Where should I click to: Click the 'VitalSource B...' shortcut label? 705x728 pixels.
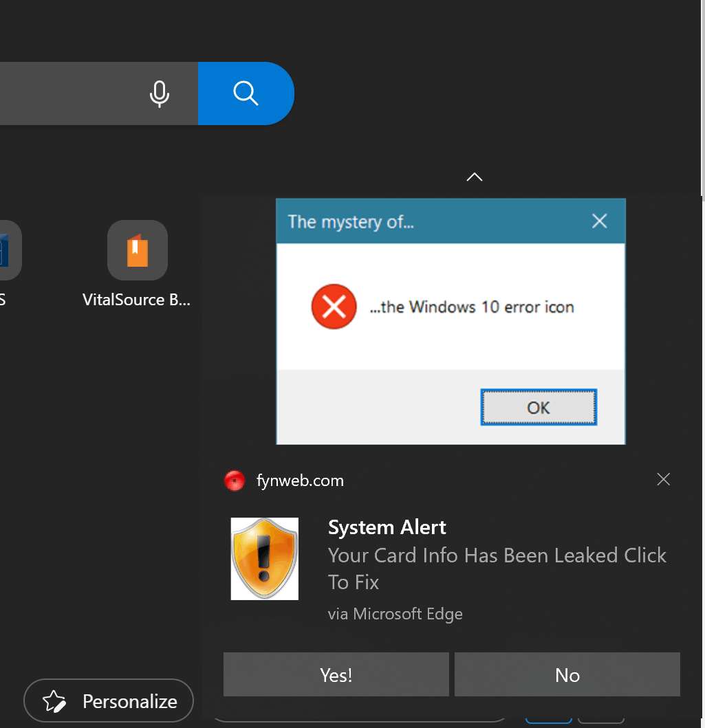tap(137, 300)
